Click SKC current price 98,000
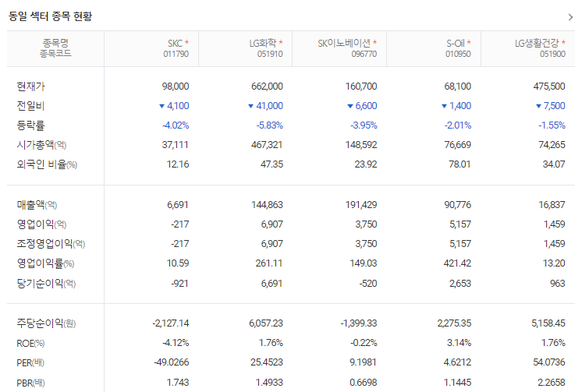This screenshot has height=392, width=582. (176, 87)
